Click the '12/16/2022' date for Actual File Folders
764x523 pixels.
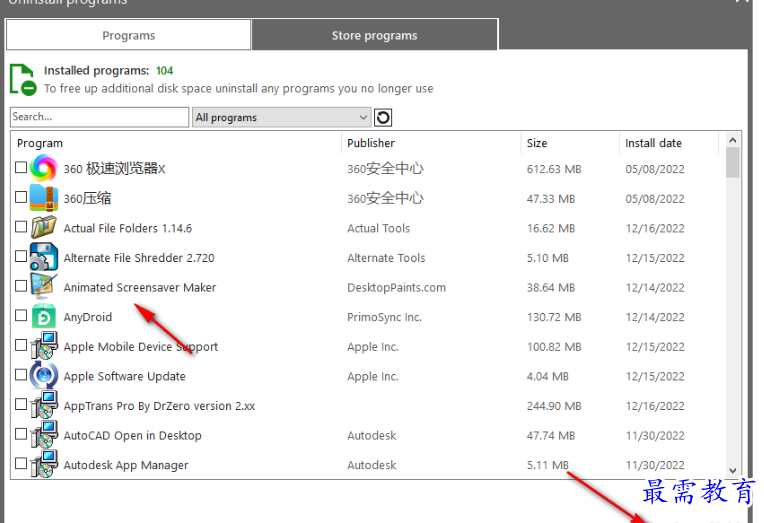(x=655, y=228)
